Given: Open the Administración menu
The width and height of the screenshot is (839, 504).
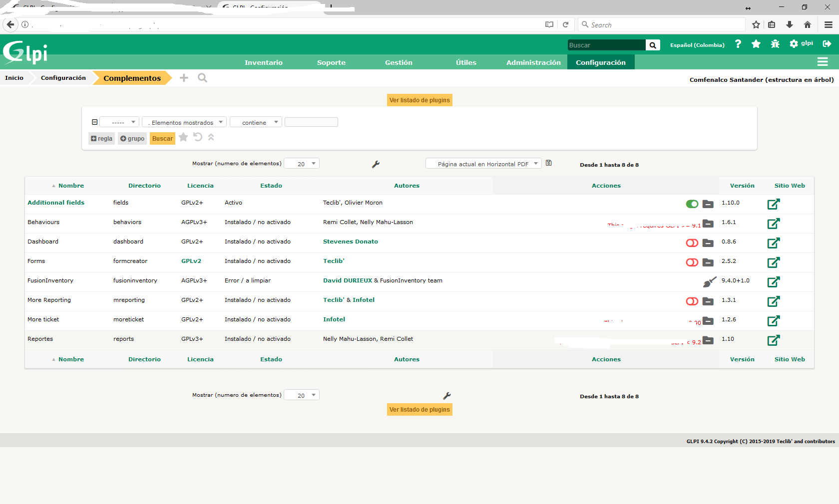Looking at the screenshot, I should (x=533, y=62).
